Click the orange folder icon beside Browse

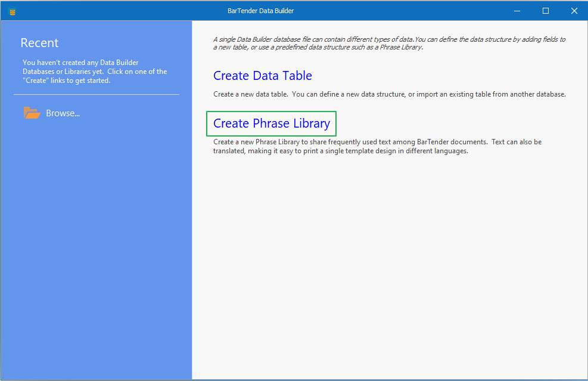[32, 113]
